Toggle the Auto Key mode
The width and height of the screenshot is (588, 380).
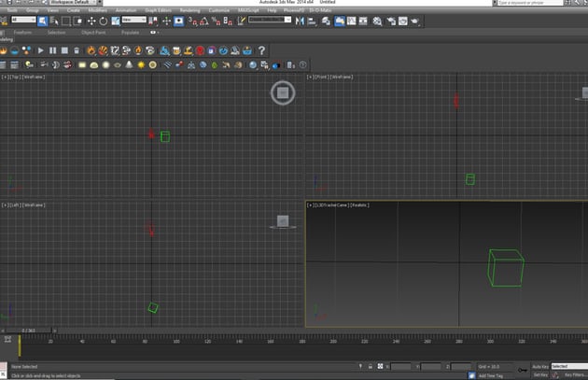pos(540,366)
